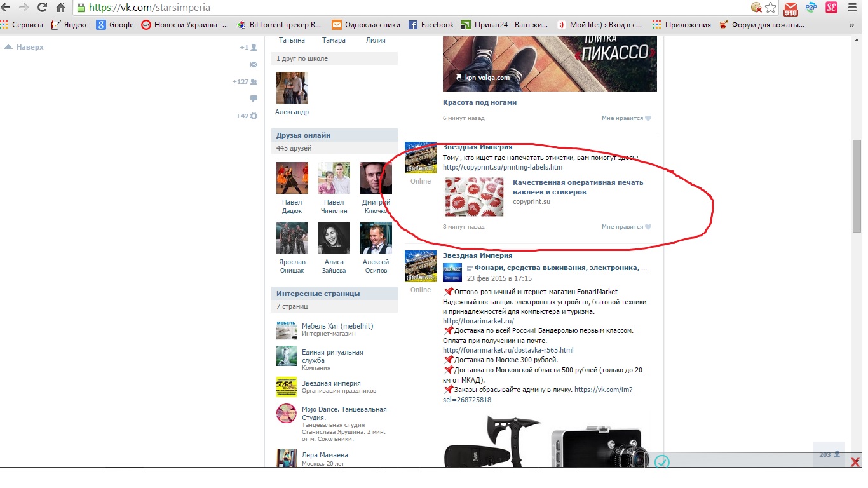Open the P2P extension icon
This screenshot has width=868, height=488.
tap(811, 8)
